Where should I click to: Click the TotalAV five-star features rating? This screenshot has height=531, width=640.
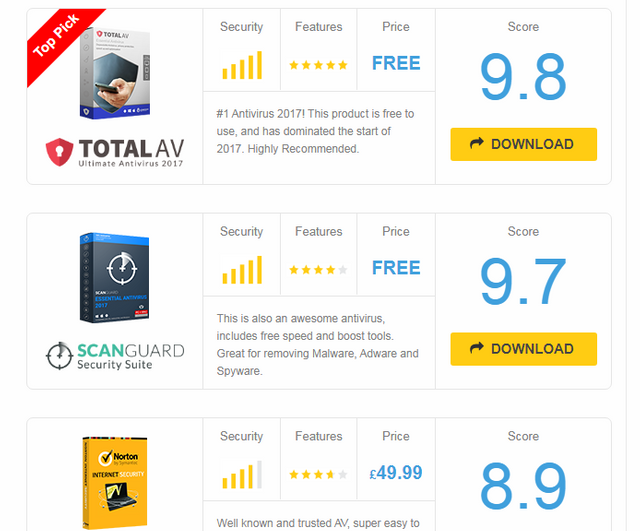[x=318, y=65]
